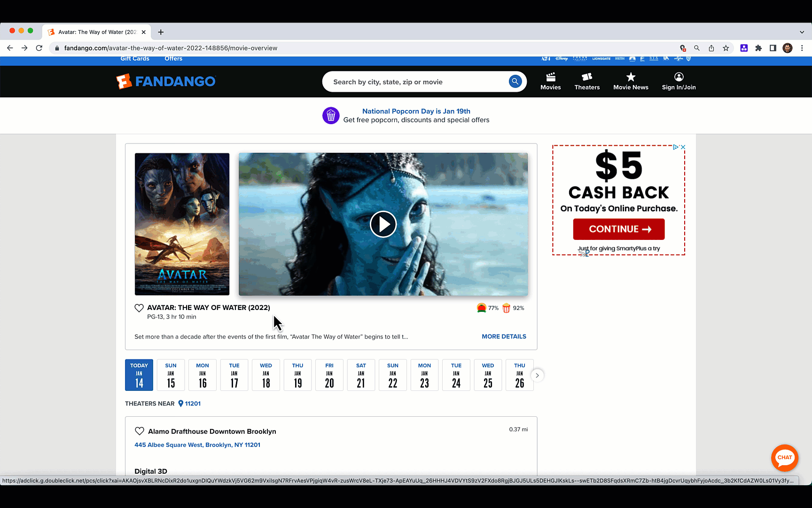Click the Avatar movie poster

(x=182, y=224)
